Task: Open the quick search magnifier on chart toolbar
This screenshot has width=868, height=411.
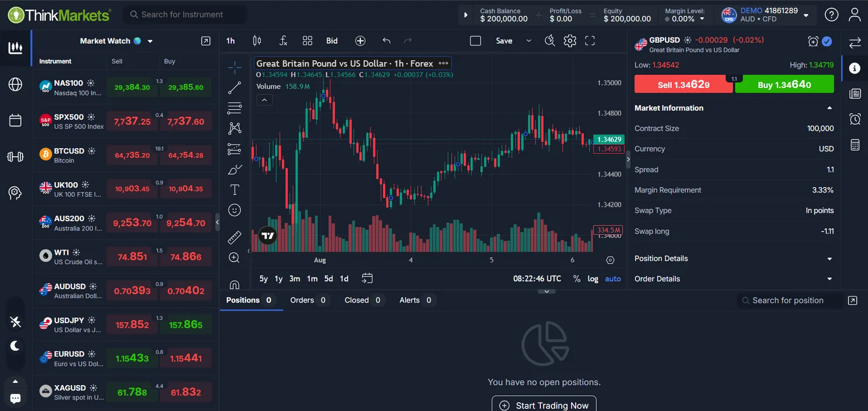Action: coord(550,41)
